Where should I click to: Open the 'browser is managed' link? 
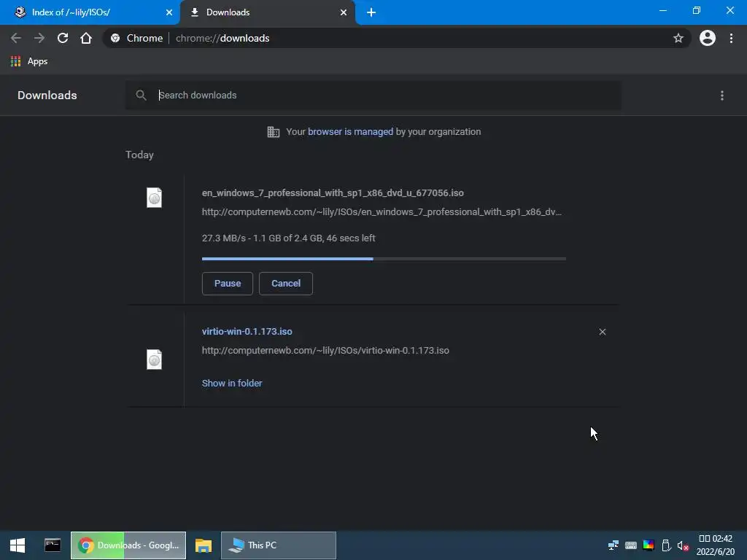point(350,132)
